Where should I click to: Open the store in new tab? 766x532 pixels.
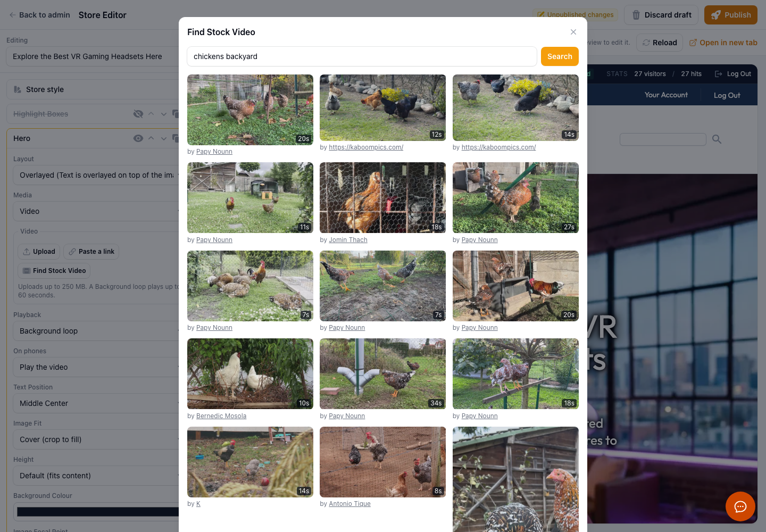723,43
